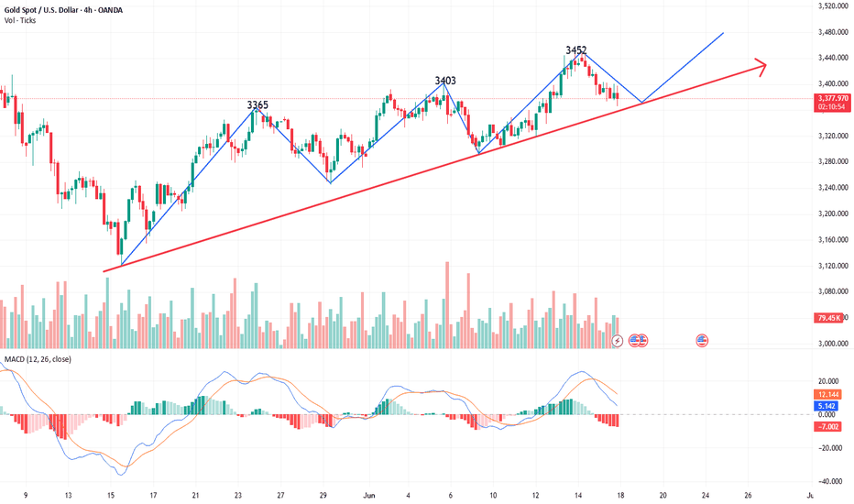Click the 79.45K volume value label
The height and width of the screenshot is (504, 854).
coord(829,318)
